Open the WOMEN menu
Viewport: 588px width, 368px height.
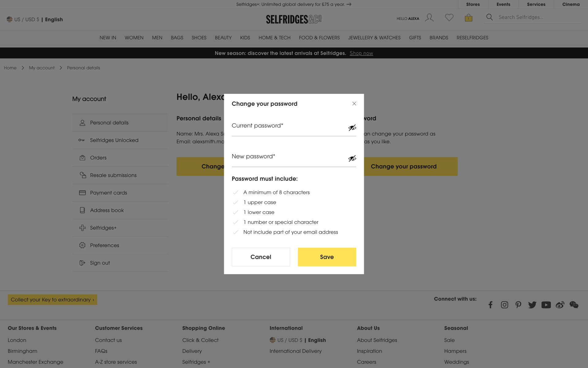click(x=134, y=38)
